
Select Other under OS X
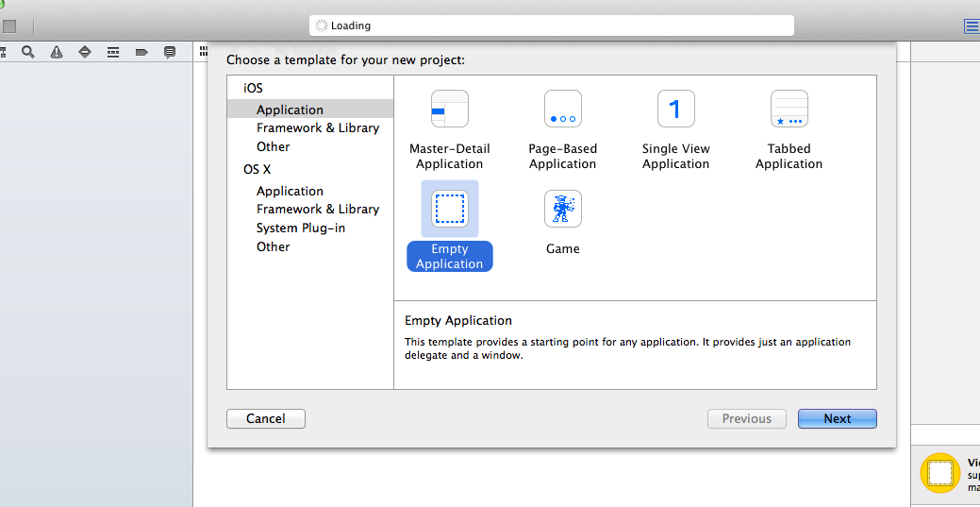[274, 246]
